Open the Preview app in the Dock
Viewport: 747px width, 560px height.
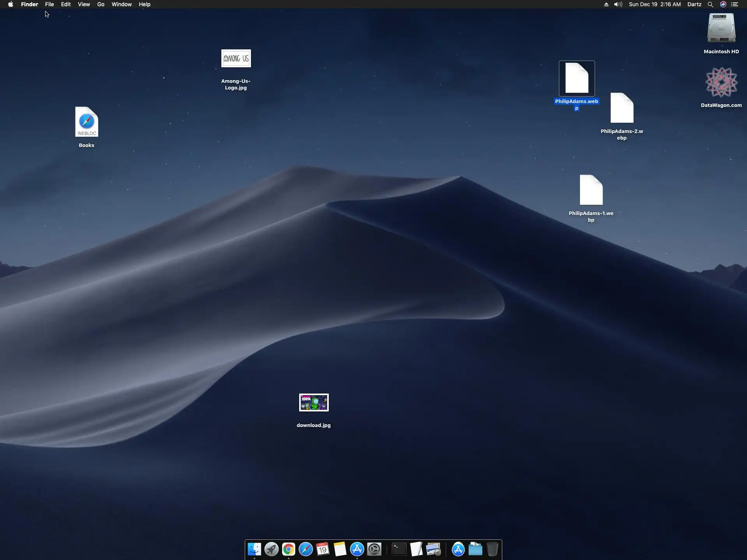click(x=433, y=549)
